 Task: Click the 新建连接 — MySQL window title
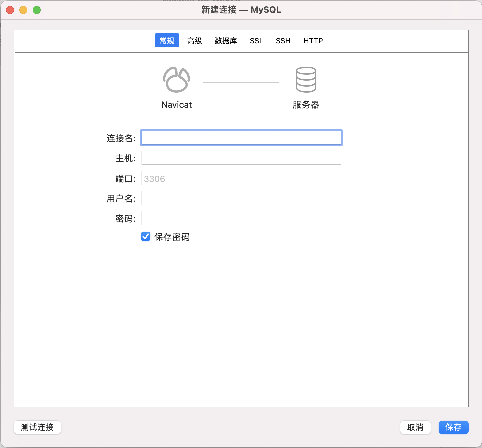tap(241, 10)
